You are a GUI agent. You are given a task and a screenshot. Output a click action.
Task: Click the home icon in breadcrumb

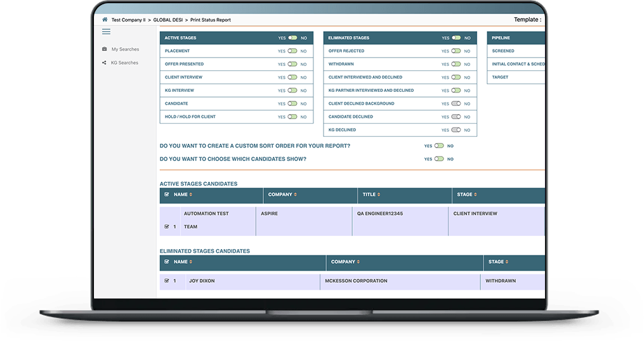point(105,19)
